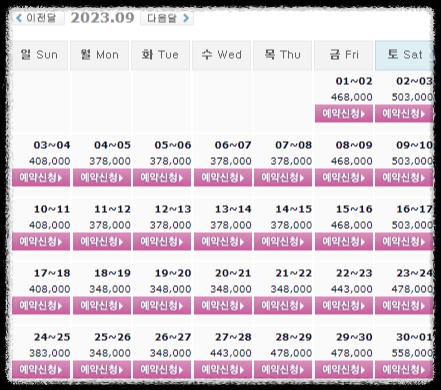Viewport: 441px width, 390px height.
Task: Request reservation for 28~29
Action: (x=283, y=370)
